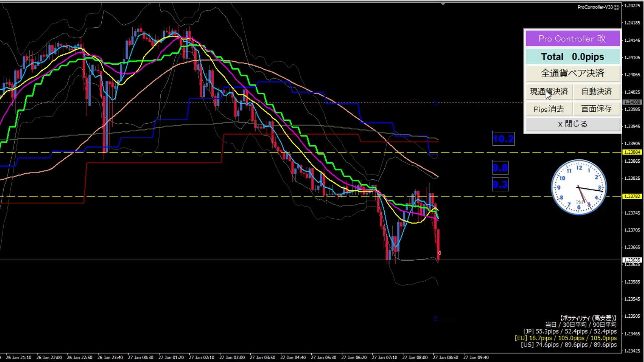The height and width of the screenshot is (362, 644).
Task: Click the chart shift triangle marker at top
Action: tap(443, 4)
